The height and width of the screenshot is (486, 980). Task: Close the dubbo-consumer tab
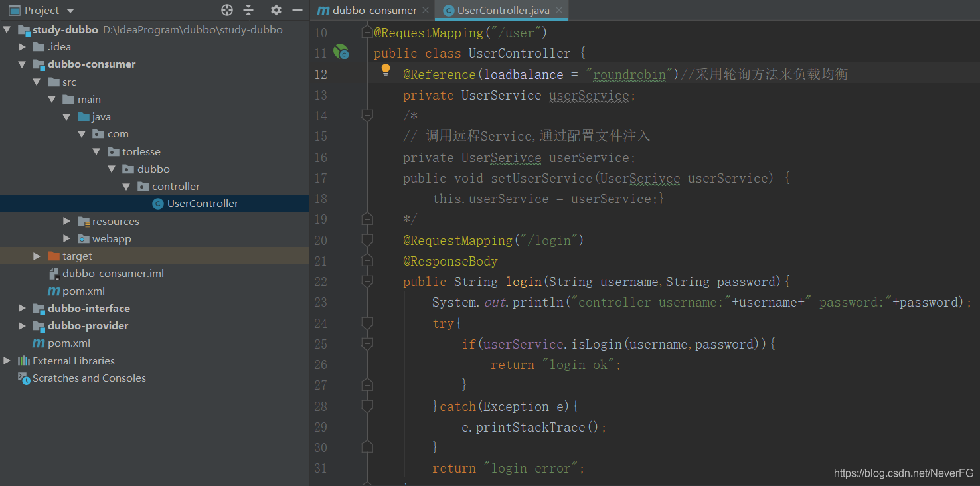426,11
